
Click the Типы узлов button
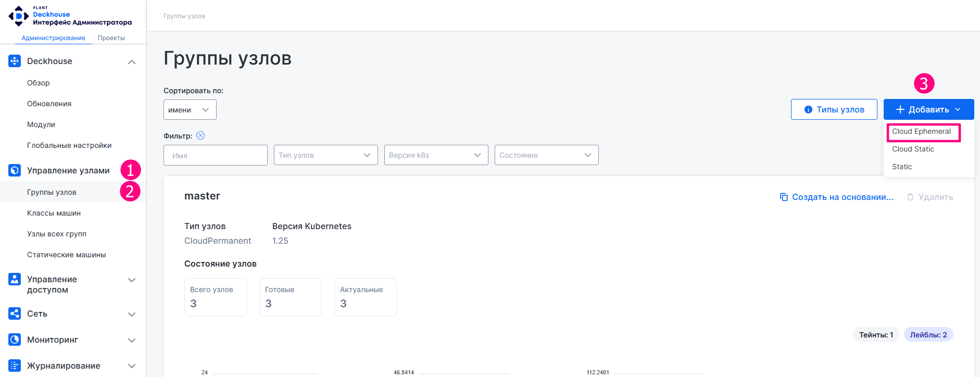(x=834, y=109)
